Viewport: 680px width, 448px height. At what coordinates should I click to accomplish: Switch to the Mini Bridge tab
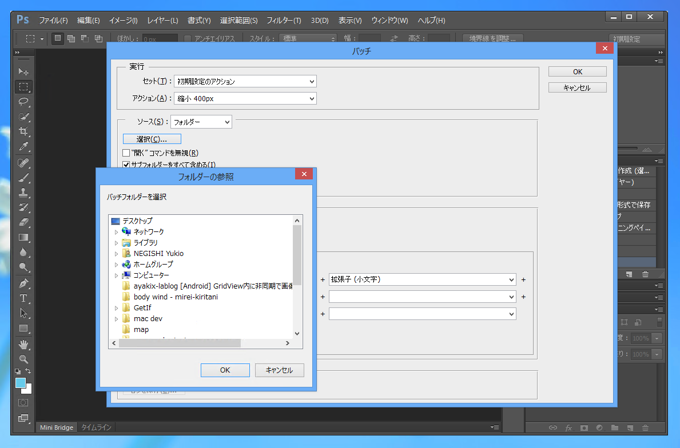tap(56, 428)
